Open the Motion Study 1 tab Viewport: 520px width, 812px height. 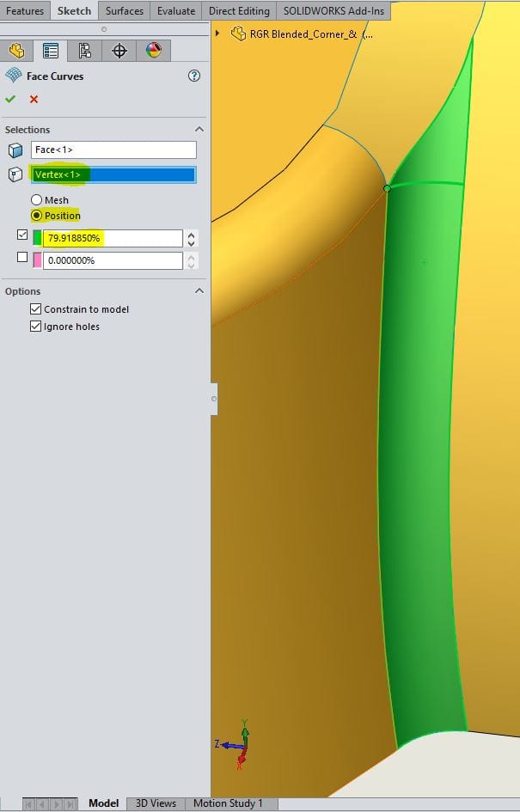[x=228, y=803]
